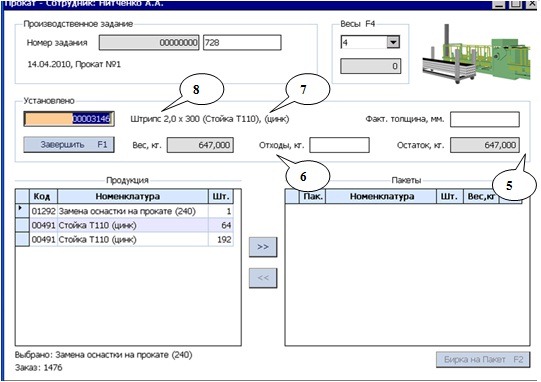Image resolution: width=541 pixels, height=382 pixels.
Task: Click Номенклатура header in Пакеты table
Action: (381, 196)
